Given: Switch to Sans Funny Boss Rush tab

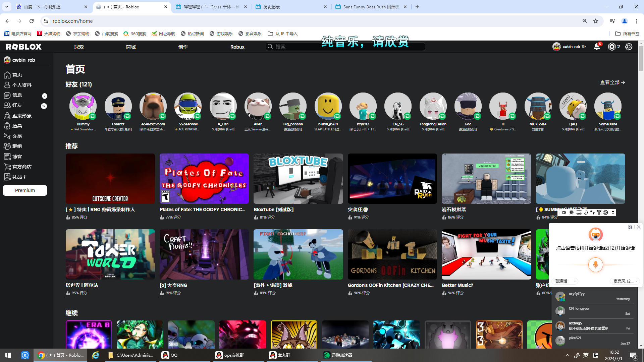Looking at the screenshot, I should point(371,7).
